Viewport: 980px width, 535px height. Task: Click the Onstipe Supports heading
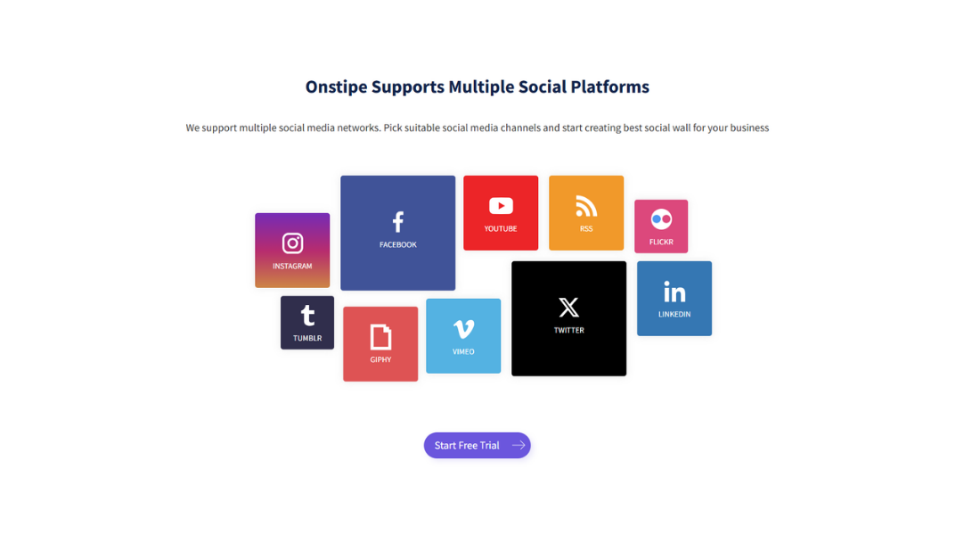click(477, 86)
